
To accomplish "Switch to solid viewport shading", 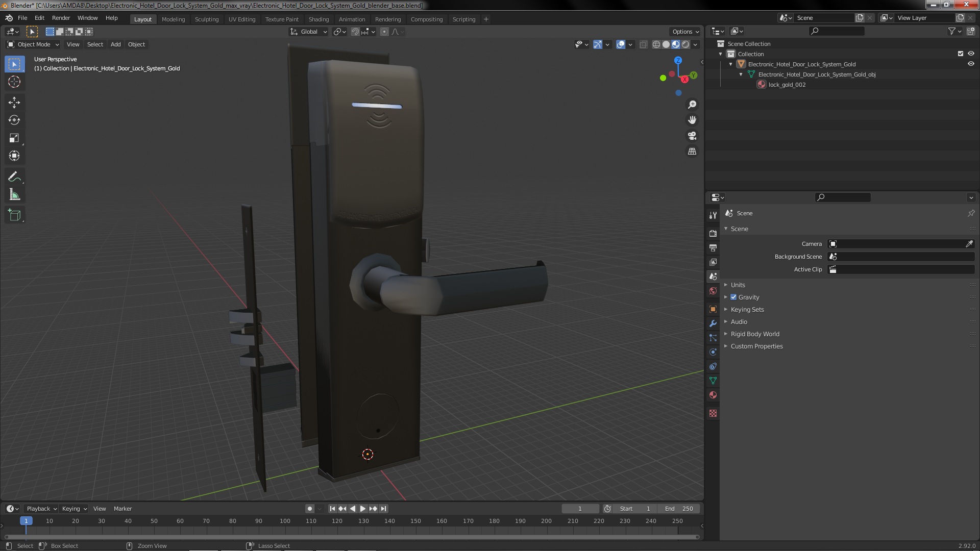I will 666,44.
